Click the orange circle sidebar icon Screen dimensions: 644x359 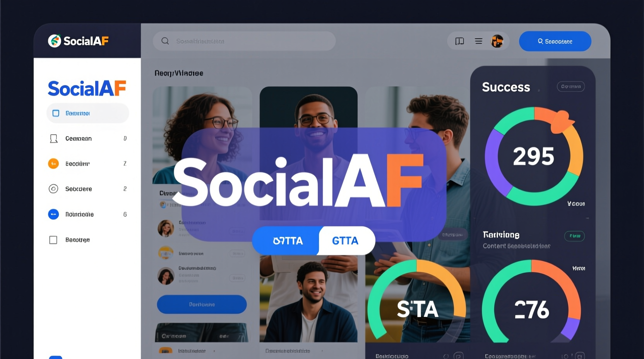pyautogui.click(x=53, y=164)
